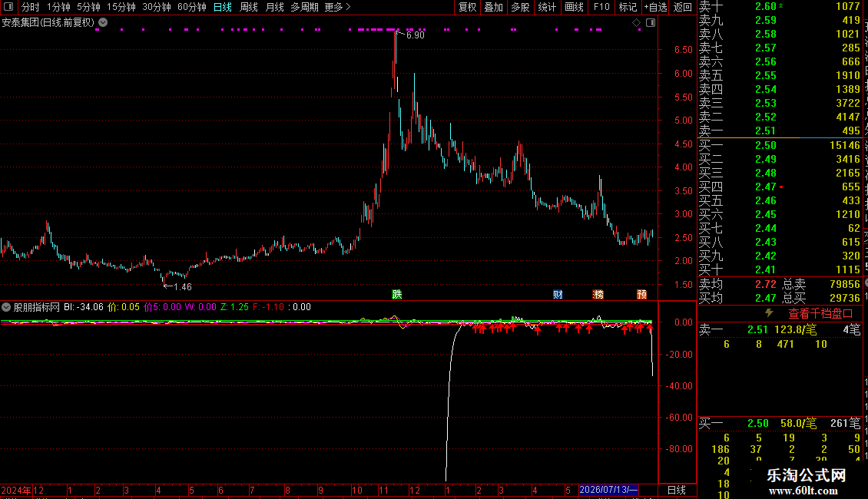Select the 买十 2.41 row
Screen dimensions: 868x499
[x=780, y=269]
